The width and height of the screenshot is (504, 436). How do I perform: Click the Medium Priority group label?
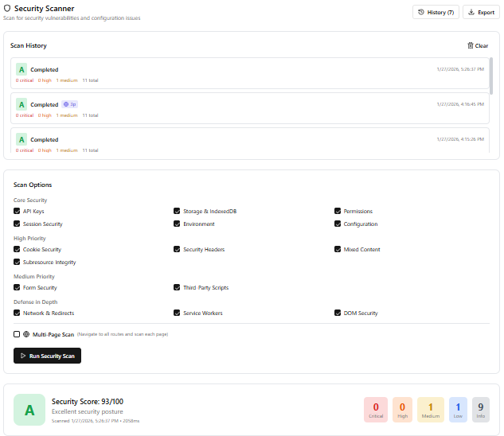(34, 277)
